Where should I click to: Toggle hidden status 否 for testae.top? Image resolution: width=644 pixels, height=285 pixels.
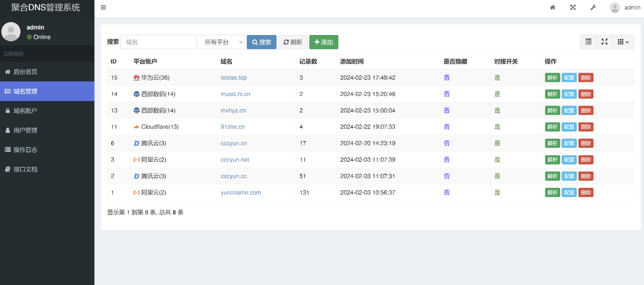(x=446, y=77)
